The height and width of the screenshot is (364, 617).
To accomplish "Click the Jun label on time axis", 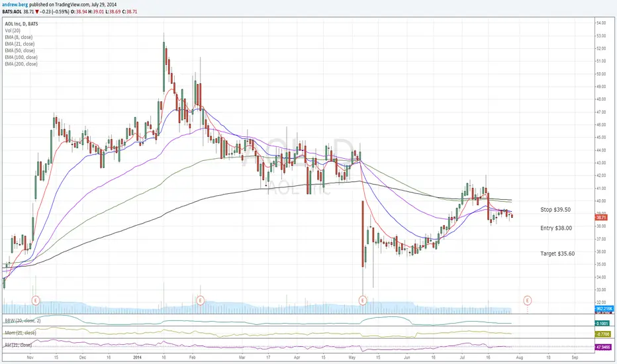I will (x=407, y=357).
